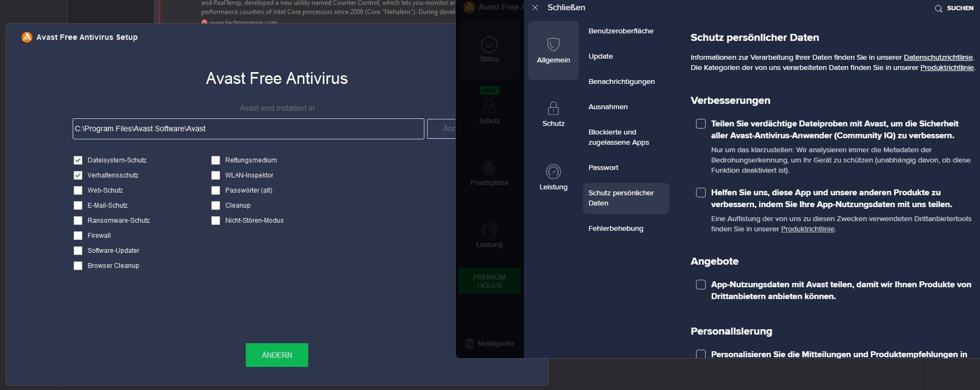The height and width of the screenshot is (390, 980).
Task: Check the Firewall component box
Action: [78, 236]
